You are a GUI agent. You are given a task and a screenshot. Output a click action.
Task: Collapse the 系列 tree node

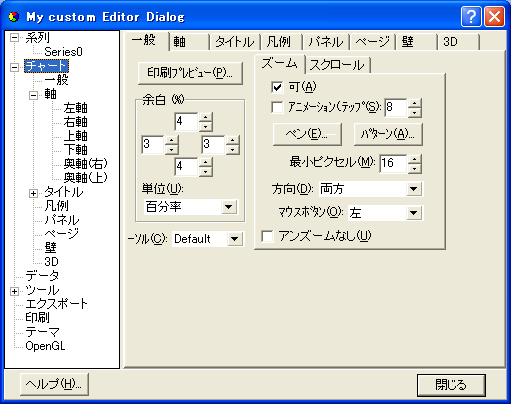(x=14, y=37)
